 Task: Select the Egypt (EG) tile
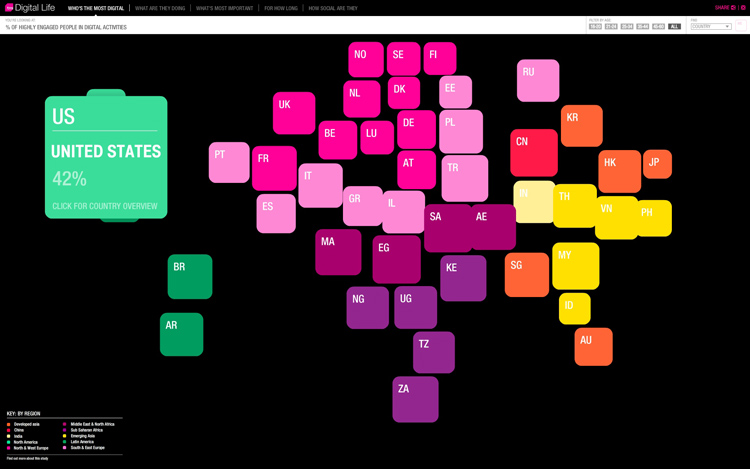pyautogui.click(x=396, y=259)
